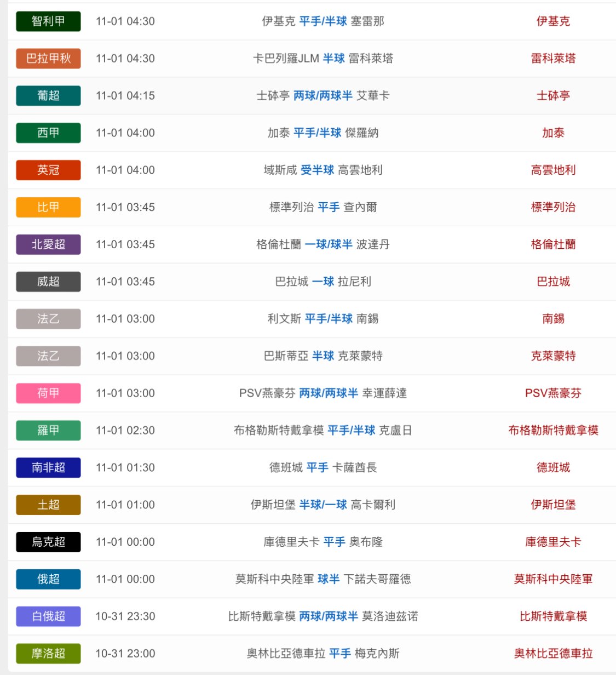The image size is (616, 675).
Task: Click the 葡超 league badge
Action: [x=48, y=96]
